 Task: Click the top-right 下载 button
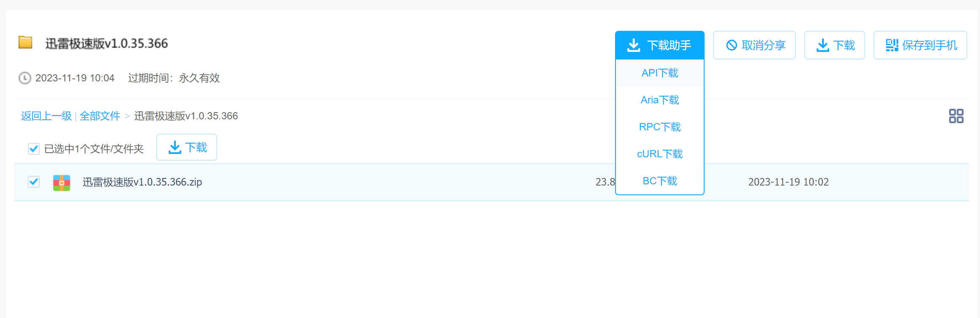[834, 45]
